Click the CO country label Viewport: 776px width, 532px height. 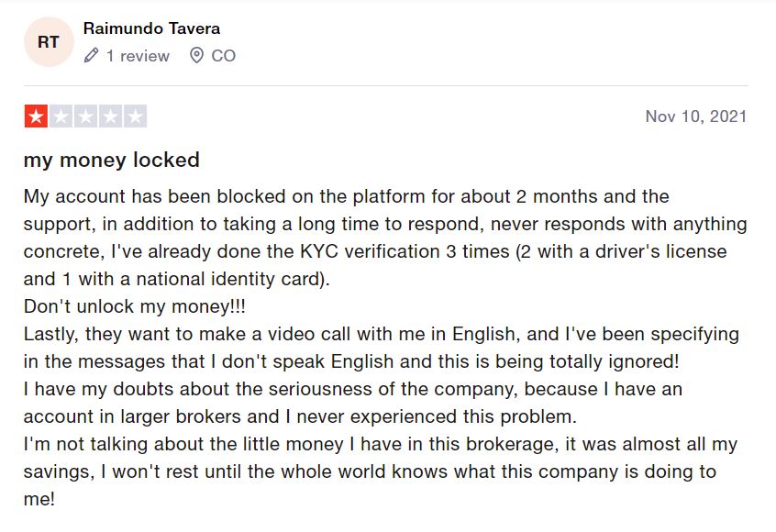pyautogui.click(x=223, y=56)
